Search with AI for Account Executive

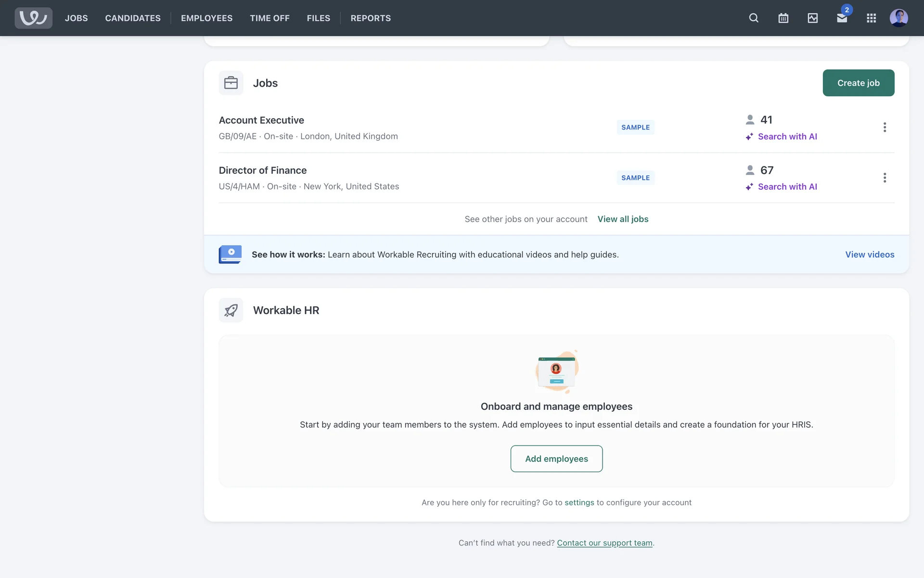[787, 137]
